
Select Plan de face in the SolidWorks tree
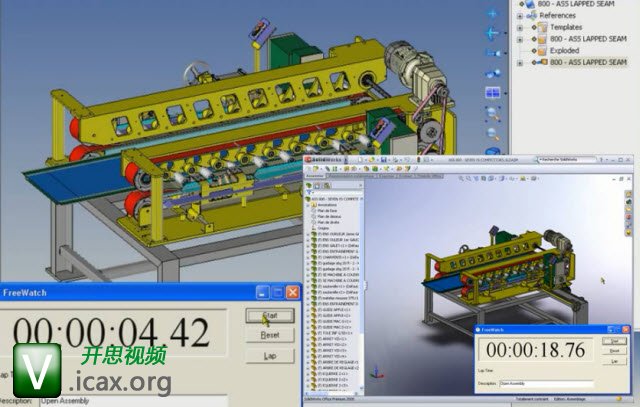coord(327,211)
